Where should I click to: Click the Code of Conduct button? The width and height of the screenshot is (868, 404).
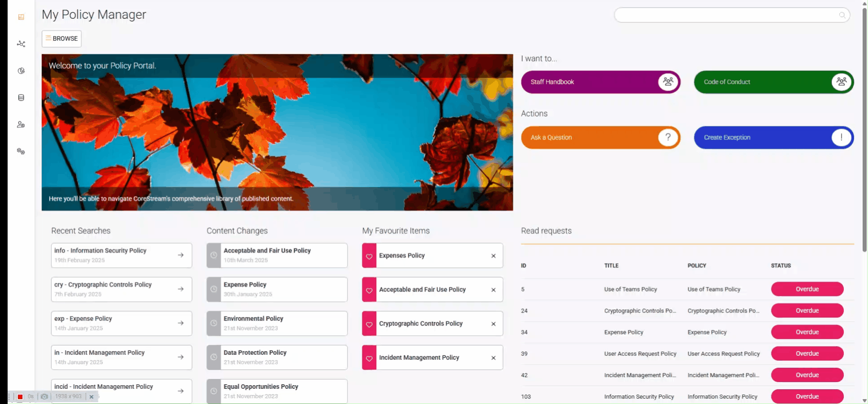[773, 82]
